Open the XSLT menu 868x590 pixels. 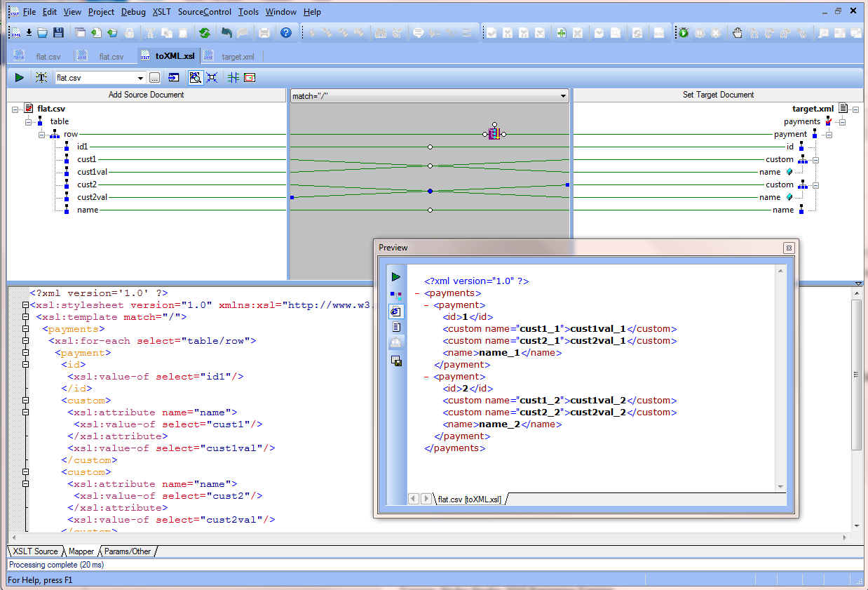(x=161, y=12)
